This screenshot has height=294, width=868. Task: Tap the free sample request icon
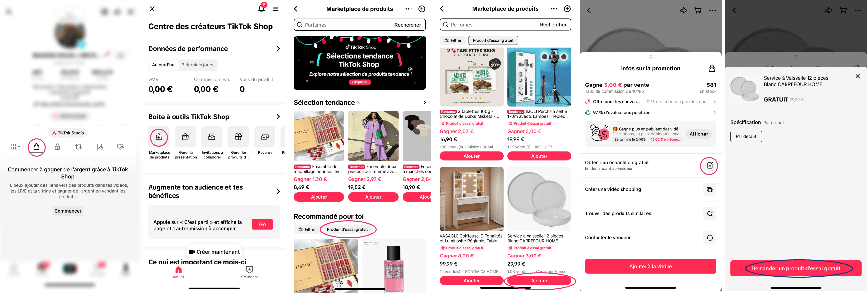[709, 165]
